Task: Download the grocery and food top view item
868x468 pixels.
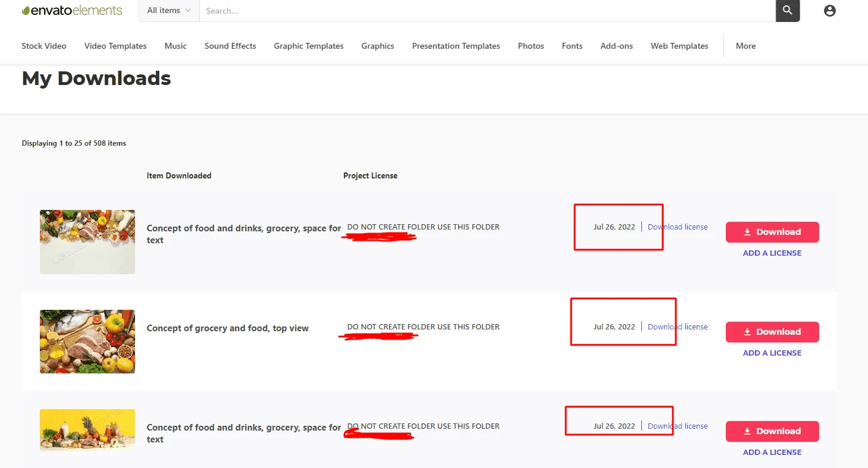Action: point(772,332)
